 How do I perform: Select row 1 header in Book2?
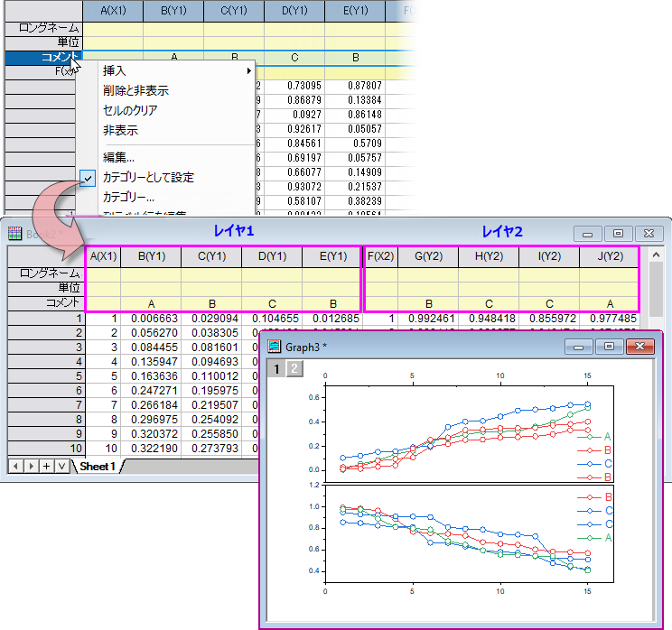46,319
